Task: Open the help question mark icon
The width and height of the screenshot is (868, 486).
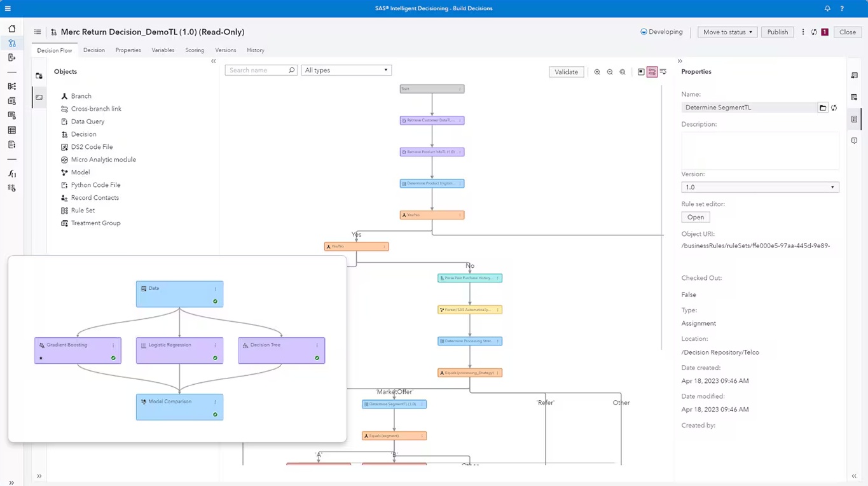Action: [842, 8]
